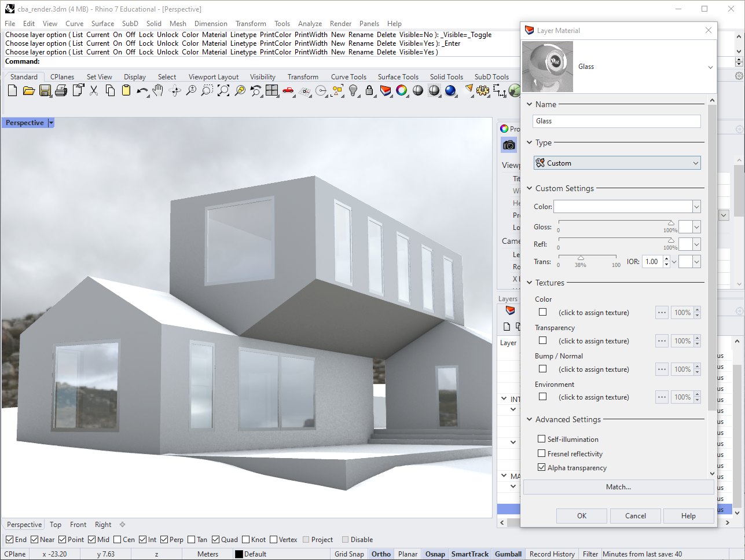Click the Cut scissors icon
This screenshot has height=560, width=745.
point(94,90)
